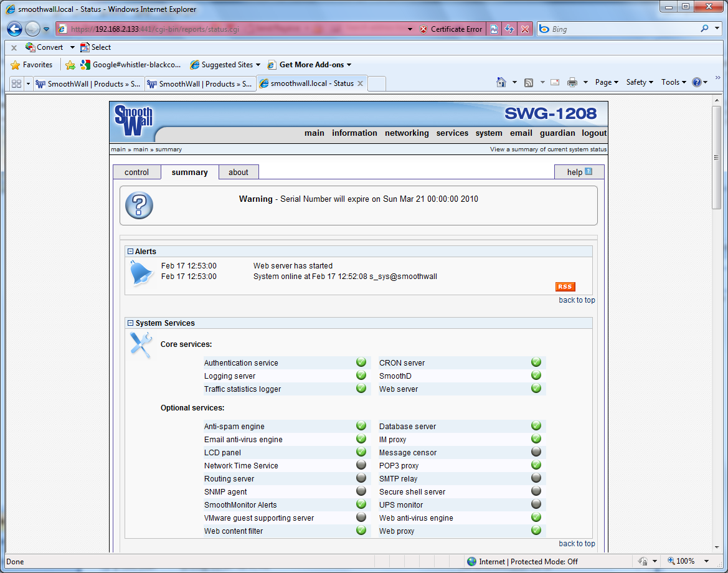Image resolution: width=728 pixels, height=573 pixels.
Task: Click the Read Mail icon
Action: point(555,82)
